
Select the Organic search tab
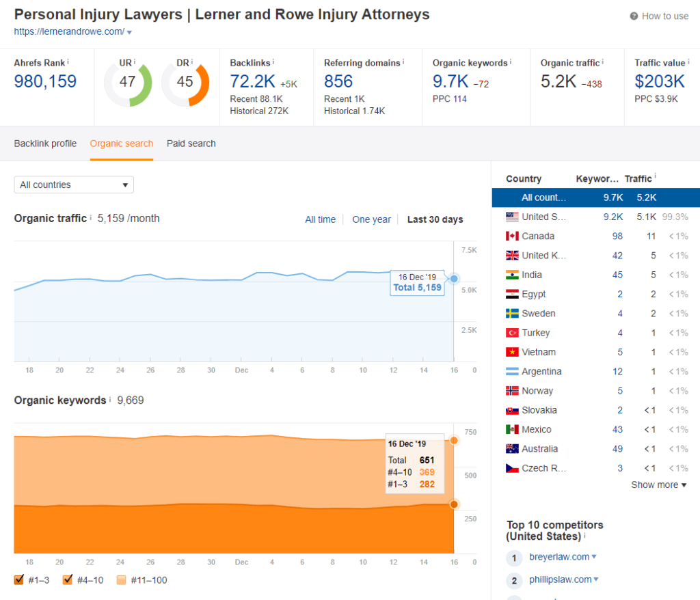pyautogui.click(x=122, y=144)
